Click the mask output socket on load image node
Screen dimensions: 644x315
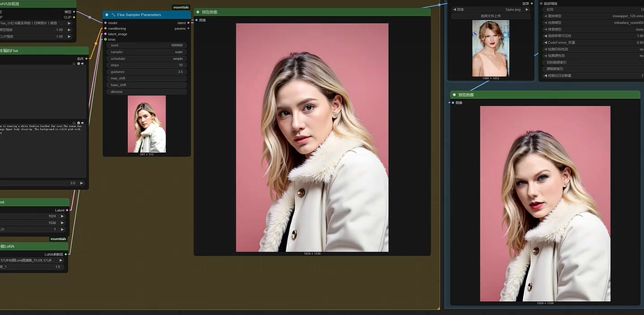(x=531, y=3)
